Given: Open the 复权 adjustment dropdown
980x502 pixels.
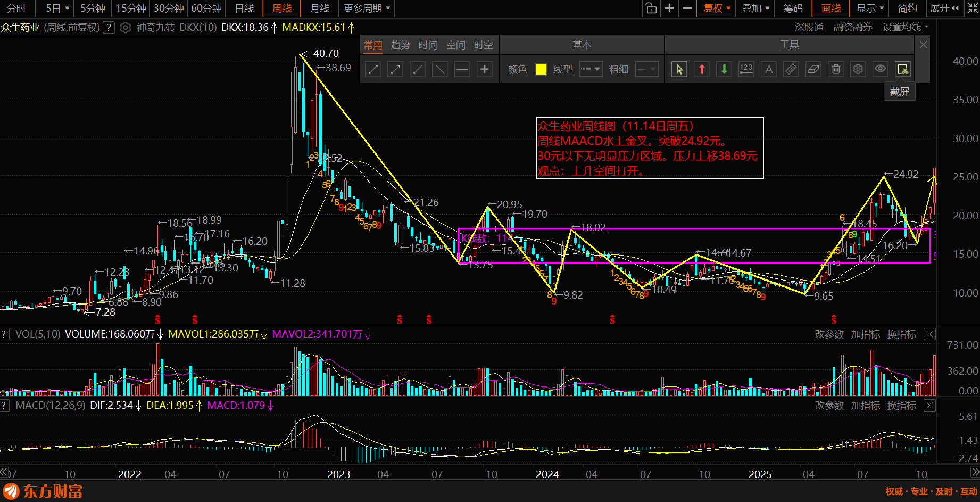Looking at the screenshot, I should tap(717, 9).
